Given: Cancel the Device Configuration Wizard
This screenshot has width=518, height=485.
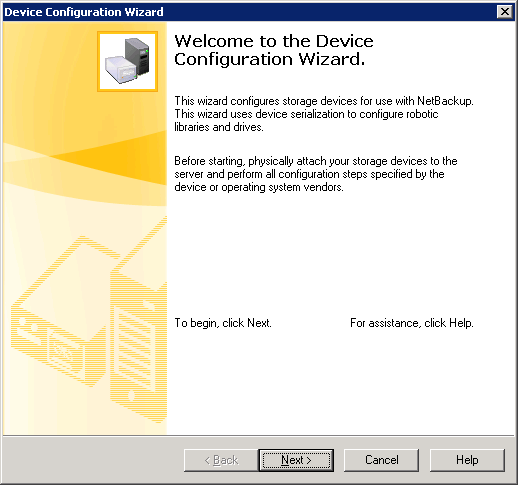Looking at the screenshot, I should (381, 460).
